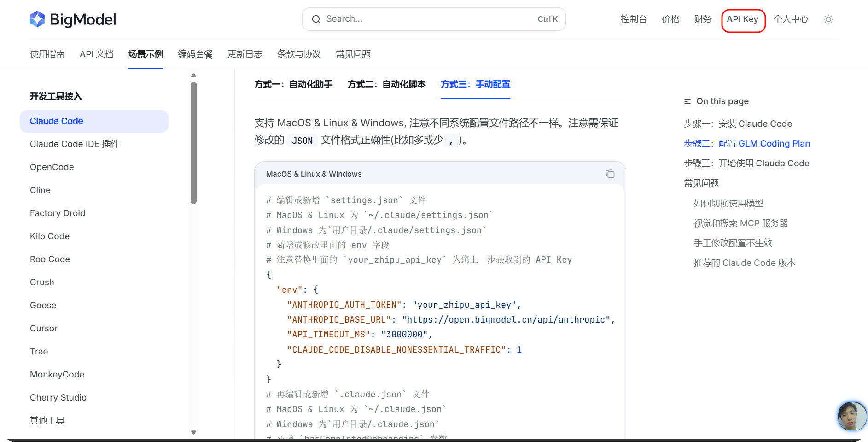Viewport: 868px width, 442px height.
Task: Click the 开发工具接入 sidebar heading
Action: coord(56,96)
